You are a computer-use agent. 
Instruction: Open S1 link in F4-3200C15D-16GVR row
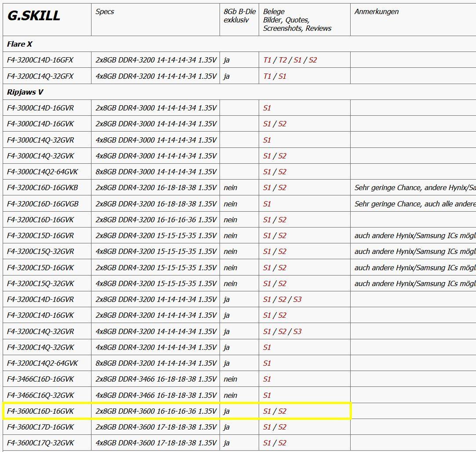click(x=267, y=235)
